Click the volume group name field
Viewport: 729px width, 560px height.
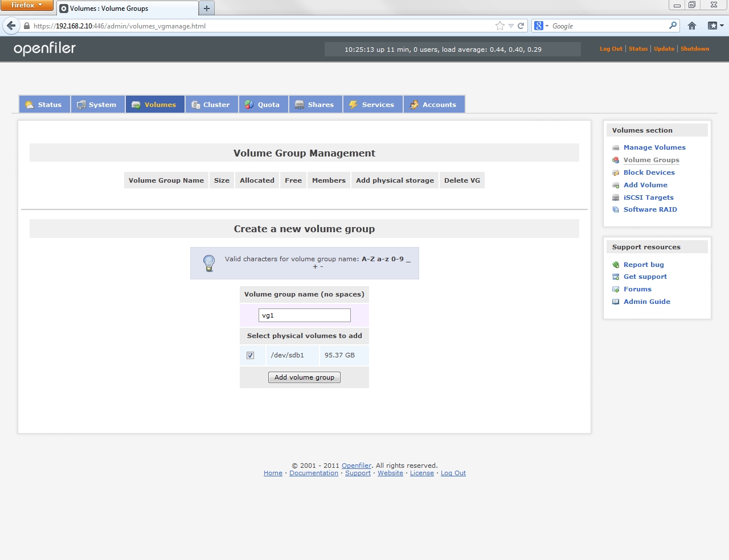304,315
